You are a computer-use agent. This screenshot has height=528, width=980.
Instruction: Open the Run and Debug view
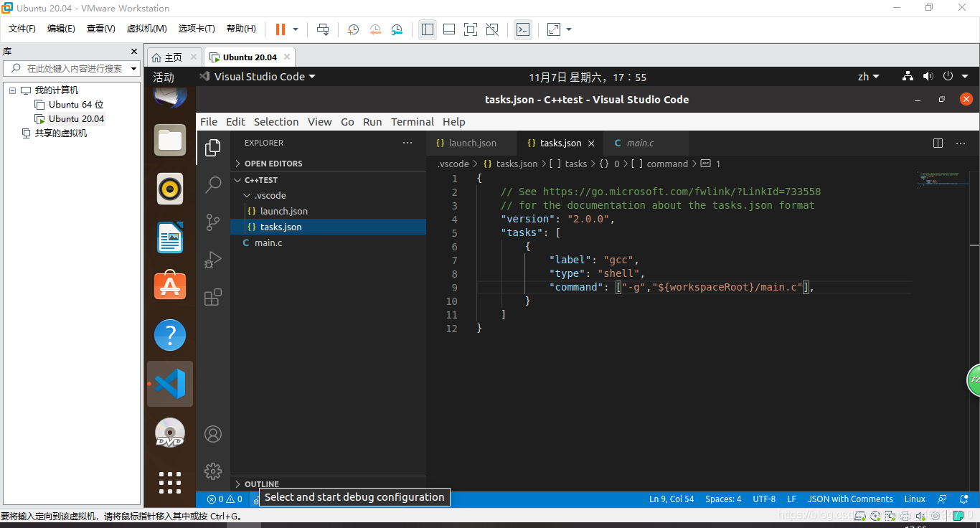213,260
